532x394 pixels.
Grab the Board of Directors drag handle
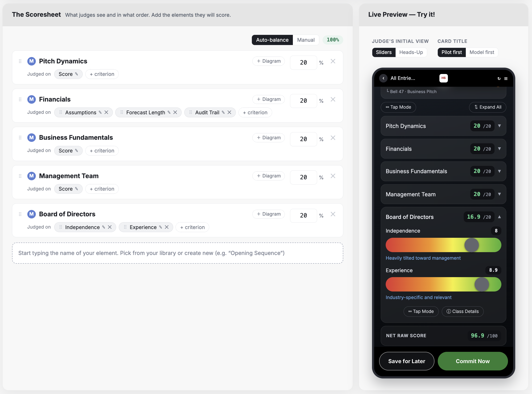tap(20, 214)
